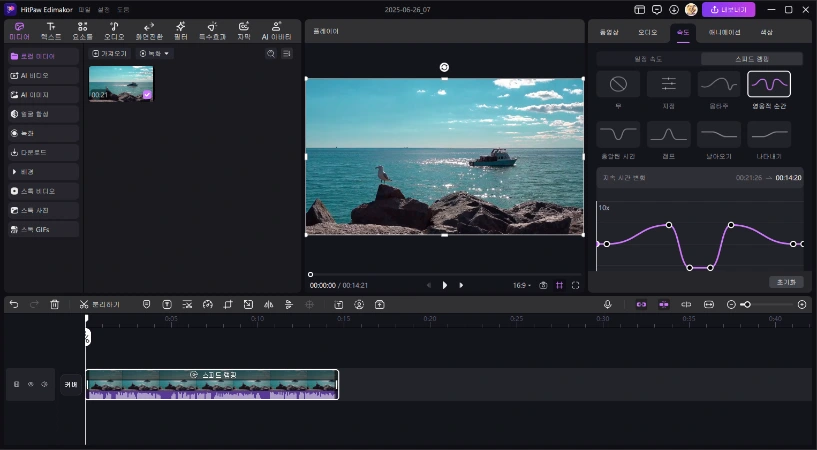Image resolution: width=817 pixels, height=450 pixels.
Task: Open AI Video in the sidebar
Action: [43, 76]
